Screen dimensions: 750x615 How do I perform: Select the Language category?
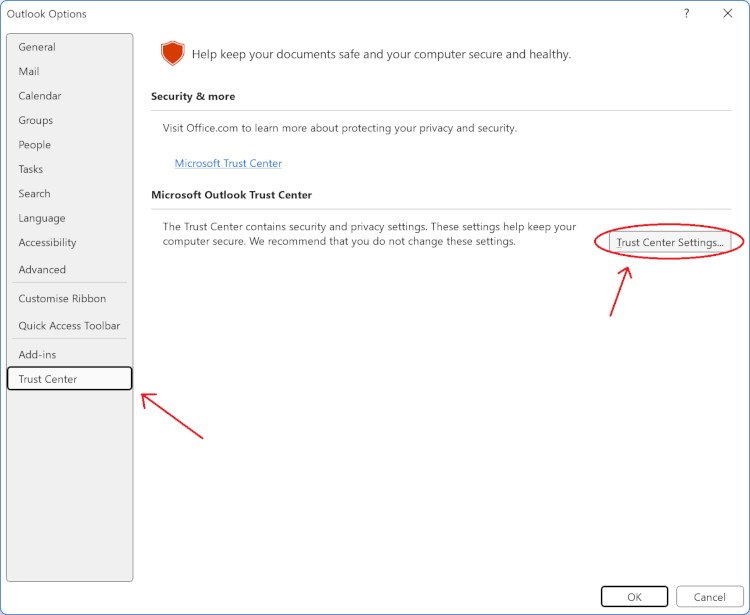(69, 218)
